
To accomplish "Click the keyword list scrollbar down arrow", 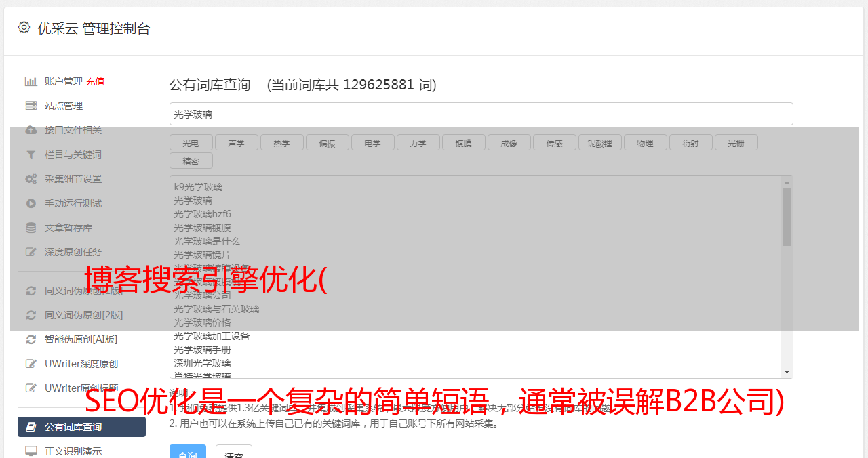I will (787, 372).
